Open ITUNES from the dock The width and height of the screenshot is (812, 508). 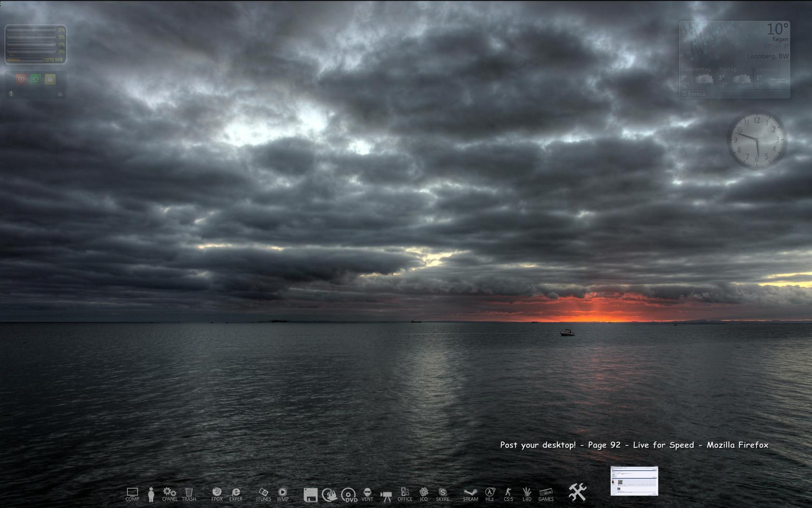[x=263, y=494]
